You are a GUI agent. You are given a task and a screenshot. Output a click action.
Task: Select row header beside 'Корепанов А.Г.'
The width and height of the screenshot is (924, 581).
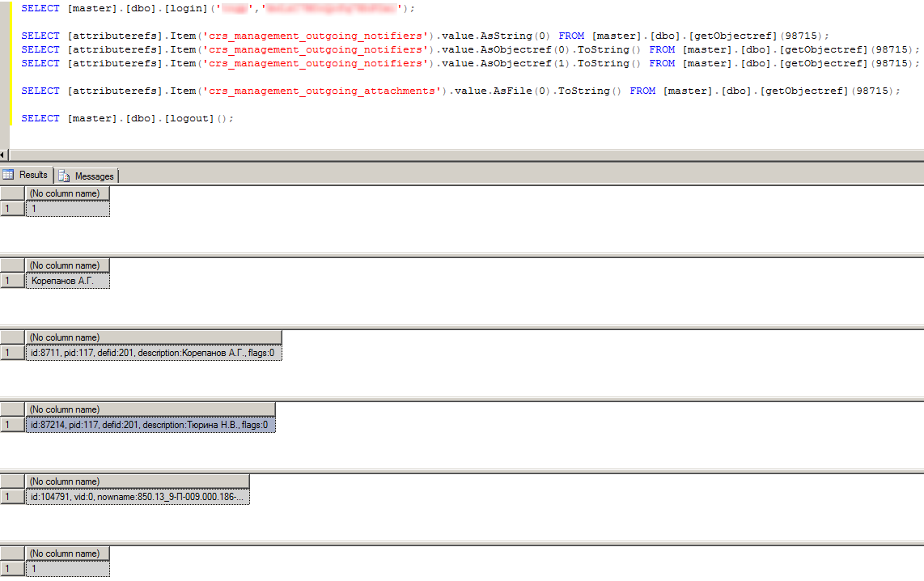point(12,281)
